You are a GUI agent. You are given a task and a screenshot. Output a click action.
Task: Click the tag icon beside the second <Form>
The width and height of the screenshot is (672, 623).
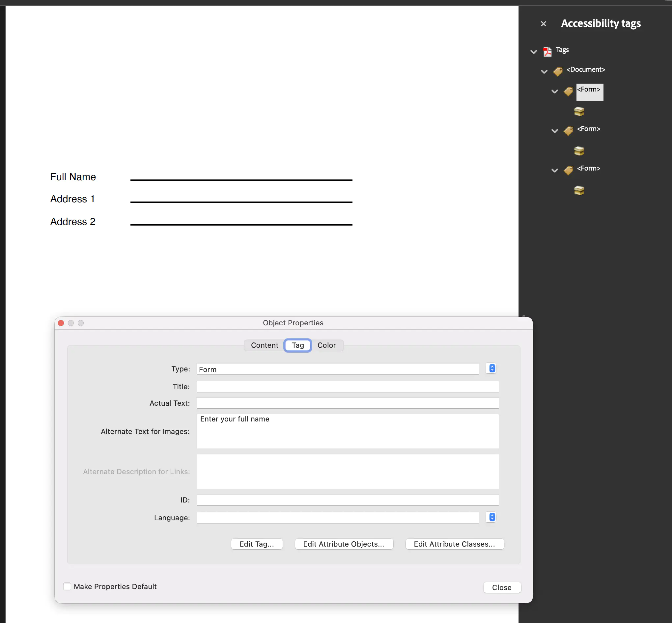point(569,131)
